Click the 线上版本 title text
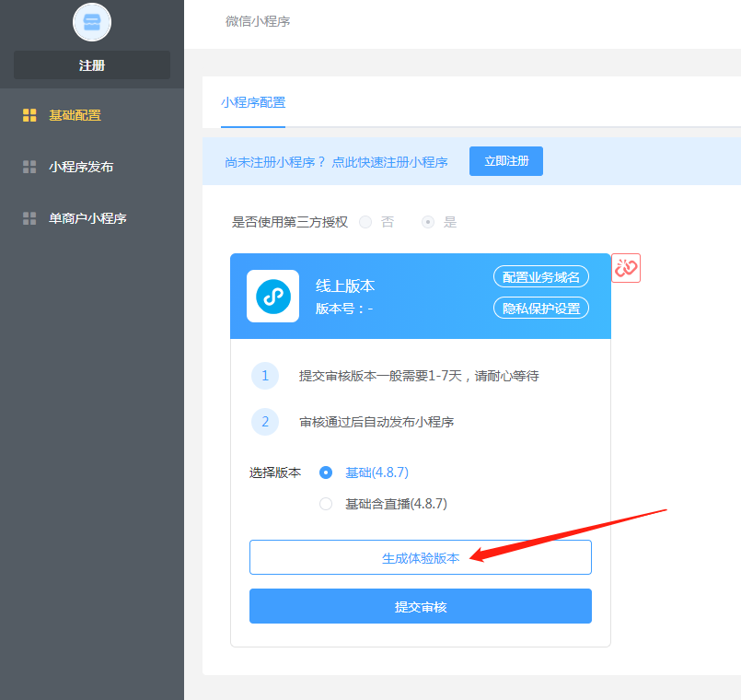 pyautogui.click(x=345, y=286)
